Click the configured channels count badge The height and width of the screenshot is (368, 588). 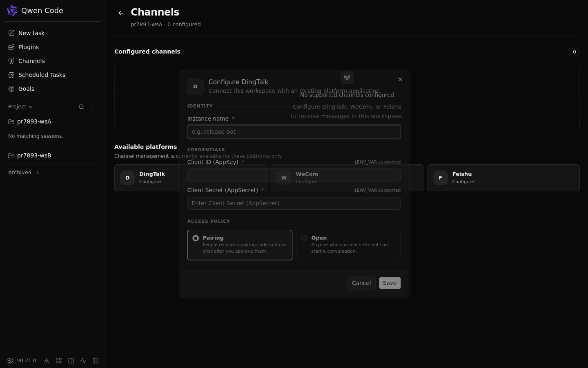[575, 52]
